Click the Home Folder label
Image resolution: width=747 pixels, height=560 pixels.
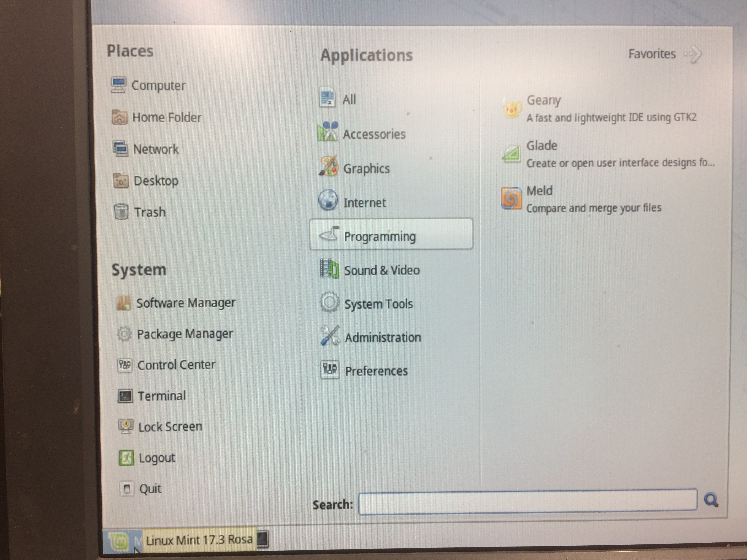pos(167,117)
